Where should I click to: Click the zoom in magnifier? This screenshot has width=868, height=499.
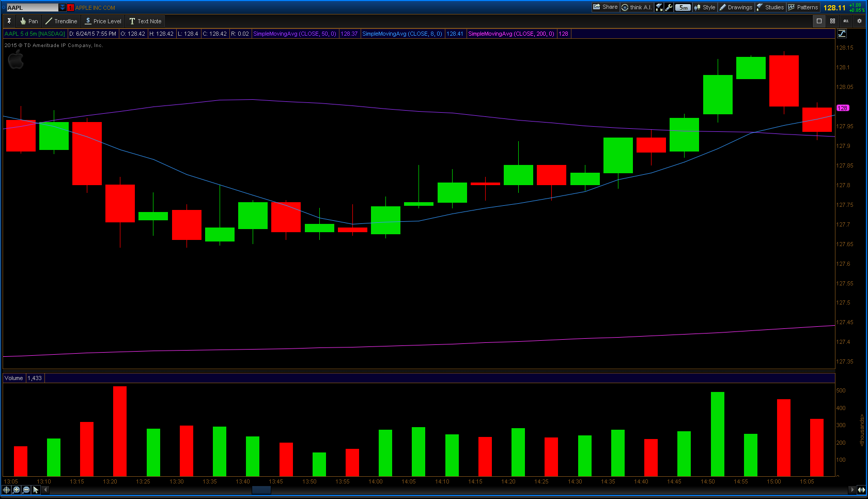point(17,490)
